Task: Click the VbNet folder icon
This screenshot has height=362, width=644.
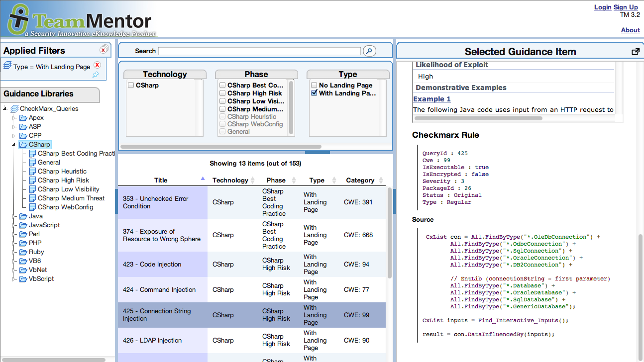Action: 23,270
